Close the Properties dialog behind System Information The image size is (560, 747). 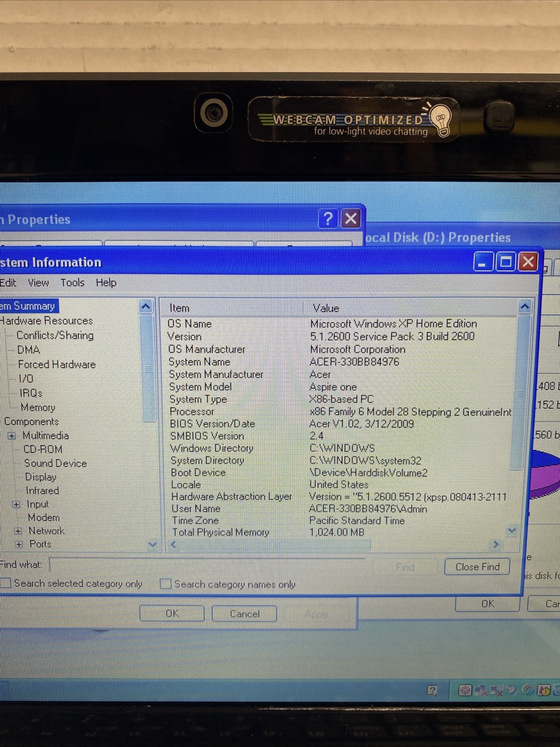351,218
